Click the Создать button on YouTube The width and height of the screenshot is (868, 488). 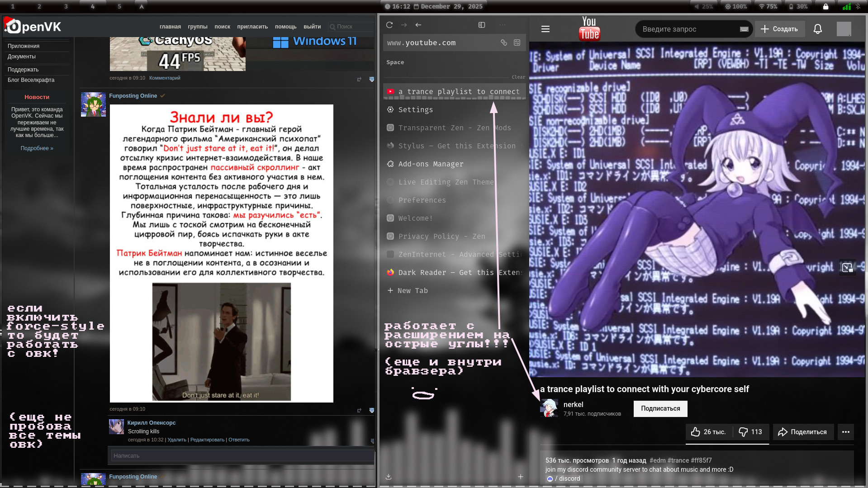click(x=779, y=29)
